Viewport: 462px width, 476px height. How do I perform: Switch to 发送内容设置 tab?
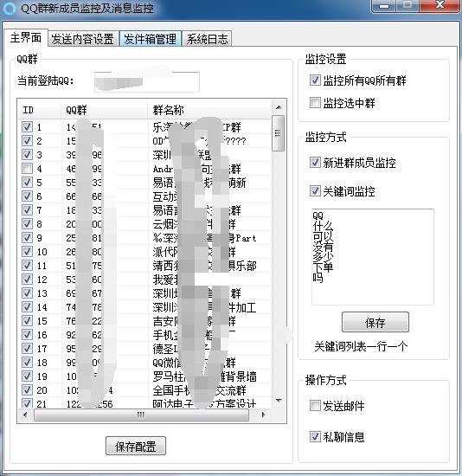pyautogui.click(x=82, y=39)
